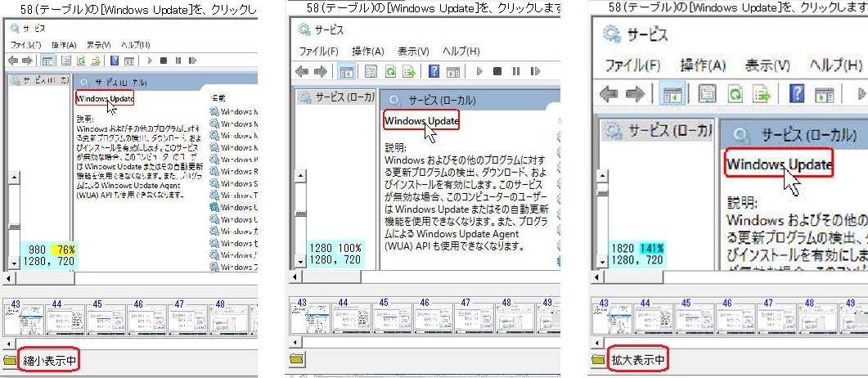Click Refresh icon in the 100% view toolbar
The height and width of the screenshot is (378, 868).
pyautogui.click(x=390, y=71)
